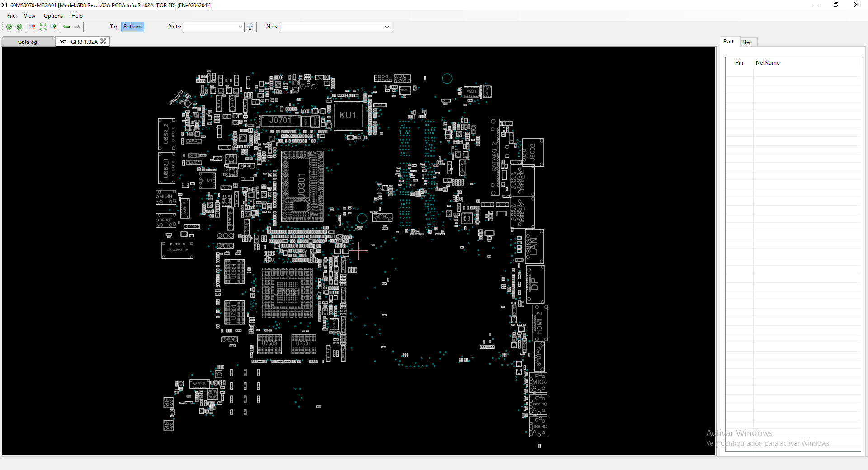868x470 pixels.
Task: Select the HDMI_2 port component
Action: pyautogui.click(x=540, y=323)
